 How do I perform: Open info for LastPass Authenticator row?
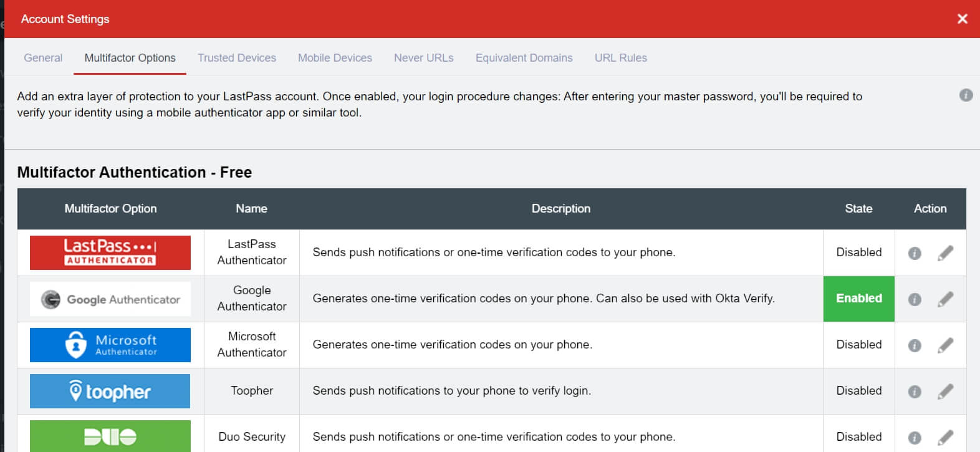point(915,253)
